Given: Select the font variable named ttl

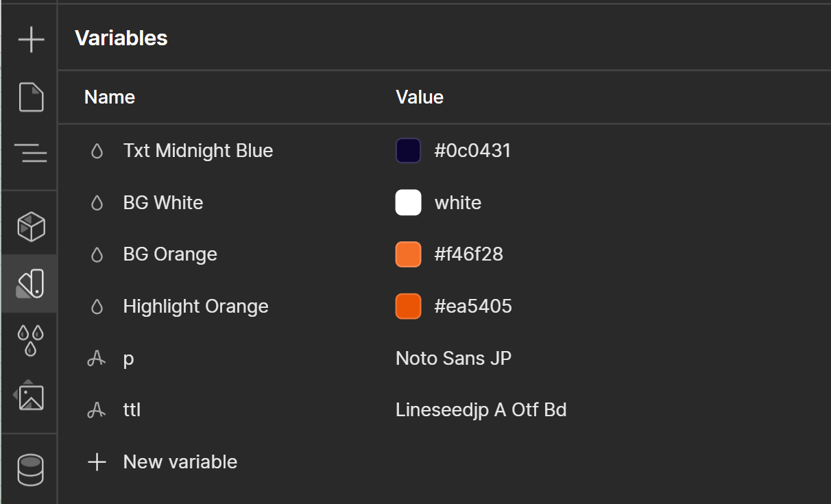Looking at the screenshot, I should pyautogui.click(x=132, y=410).
